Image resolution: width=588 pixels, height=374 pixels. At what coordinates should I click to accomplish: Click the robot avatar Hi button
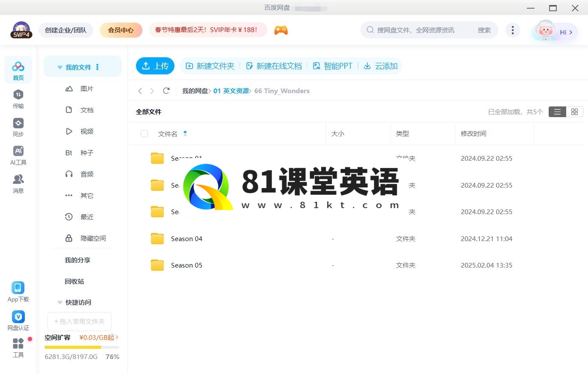click(x=555, y=31)
